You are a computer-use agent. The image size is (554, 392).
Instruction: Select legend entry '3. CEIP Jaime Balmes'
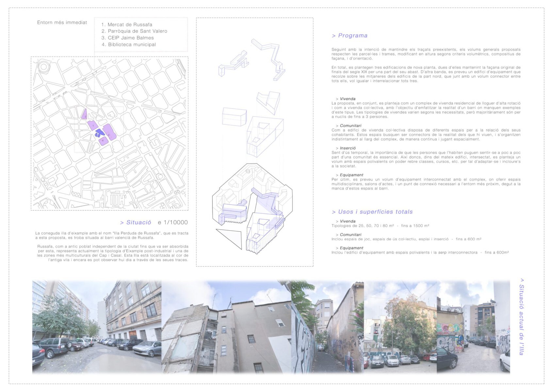[127, 38]
